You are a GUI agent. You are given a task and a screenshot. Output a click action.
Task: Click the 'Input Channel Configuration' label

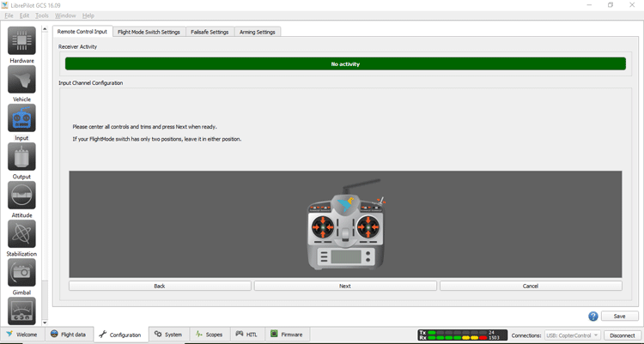91,83
